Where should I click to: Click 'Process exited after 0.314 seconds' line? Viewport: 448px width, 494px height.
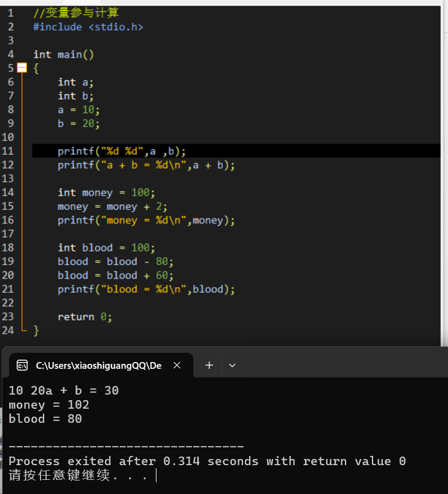[207, 461]
